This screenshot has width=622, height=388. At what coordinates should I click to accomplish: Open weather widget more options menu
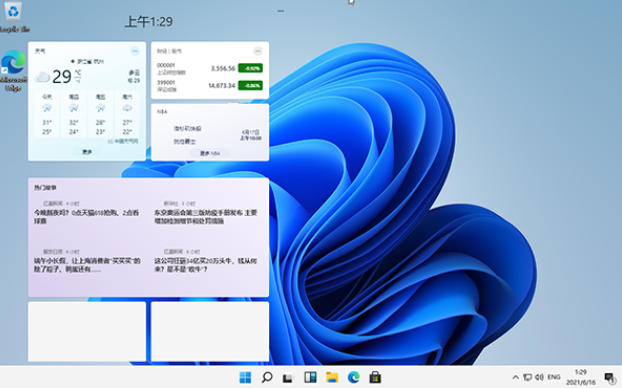pos(135,51)
